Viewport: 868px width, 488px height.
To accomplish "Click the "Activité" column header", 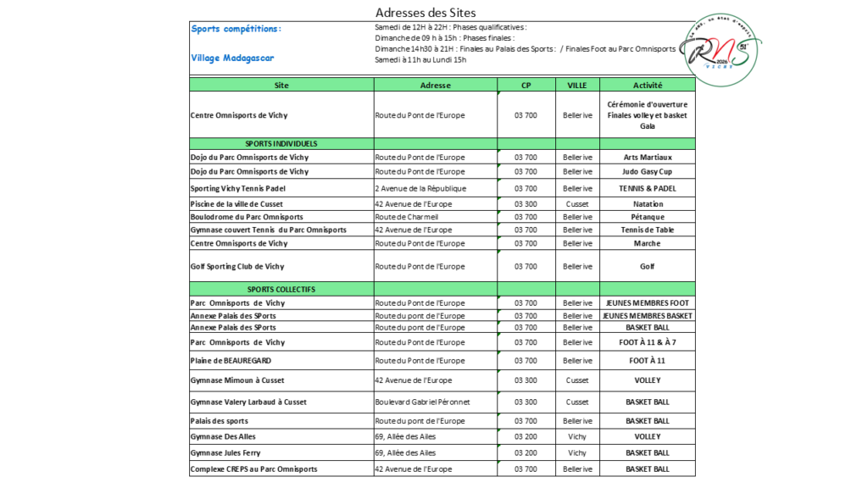I will point(648,85).
